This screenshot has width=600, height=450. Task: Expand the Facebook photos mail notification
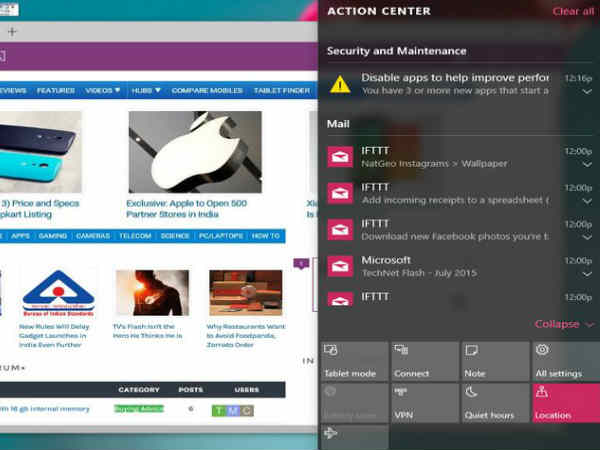tap(587, 237)
